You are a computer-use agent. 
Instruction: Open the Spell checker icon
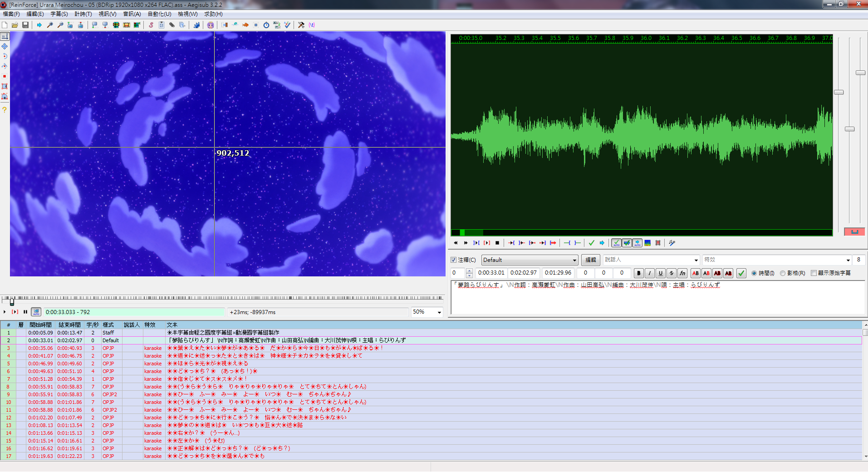point(287,25)
